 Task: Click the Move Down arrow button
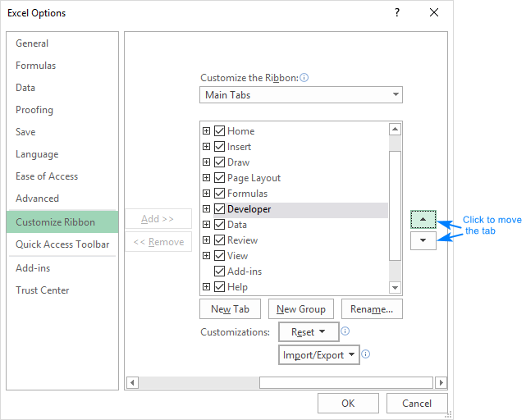(x=423, y=240)
